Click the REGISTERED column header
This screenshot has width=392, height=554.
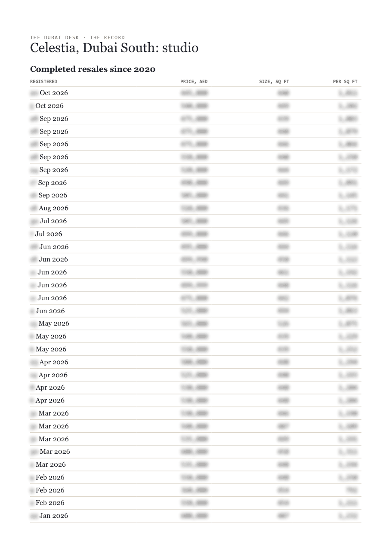(43, 81)
